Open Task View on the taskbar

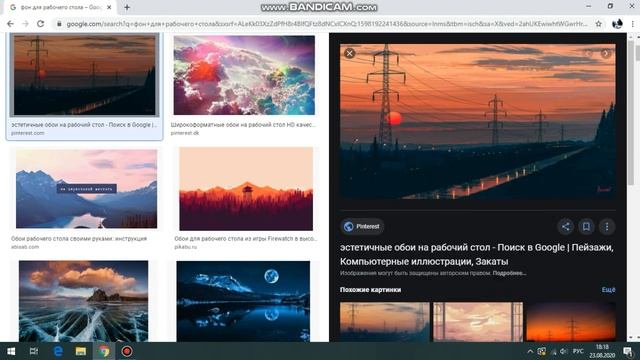(x=34, y=351)
